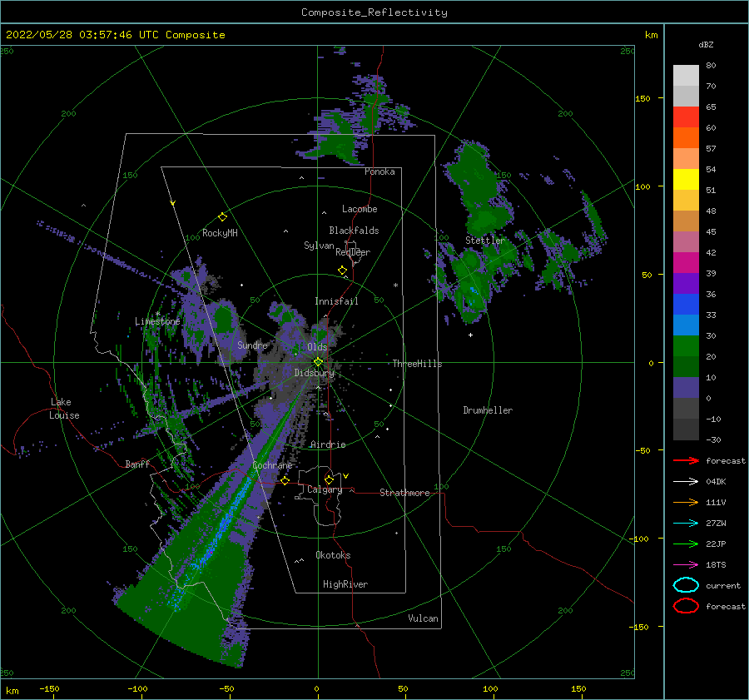
Task: Click the yellow diamond marker below RedDeer
Action: click(342, 271)
